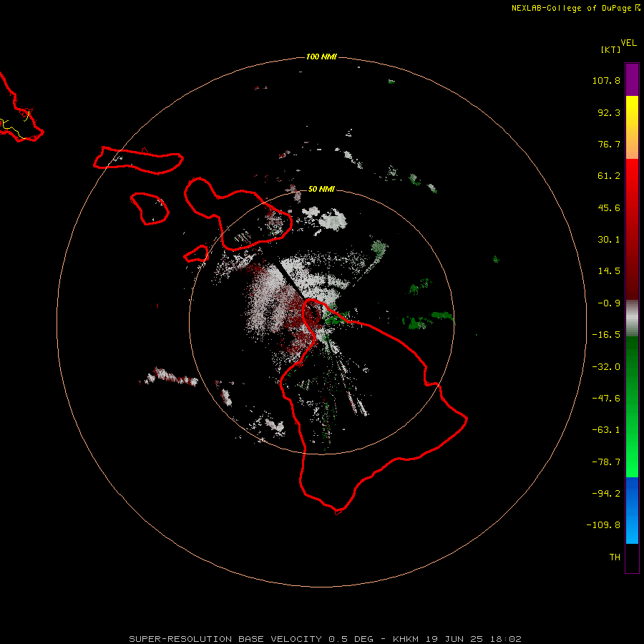Select the -32.0 legend value

606,367
